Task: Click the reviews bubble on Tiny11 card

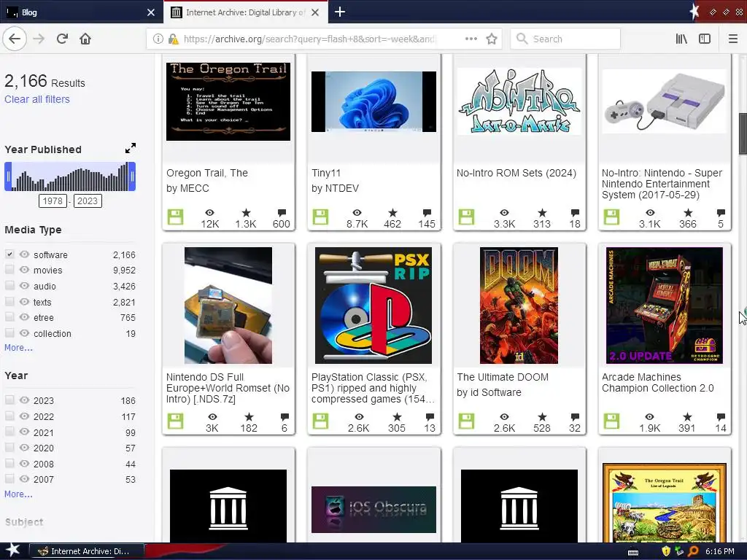Action: pos(427,212)
